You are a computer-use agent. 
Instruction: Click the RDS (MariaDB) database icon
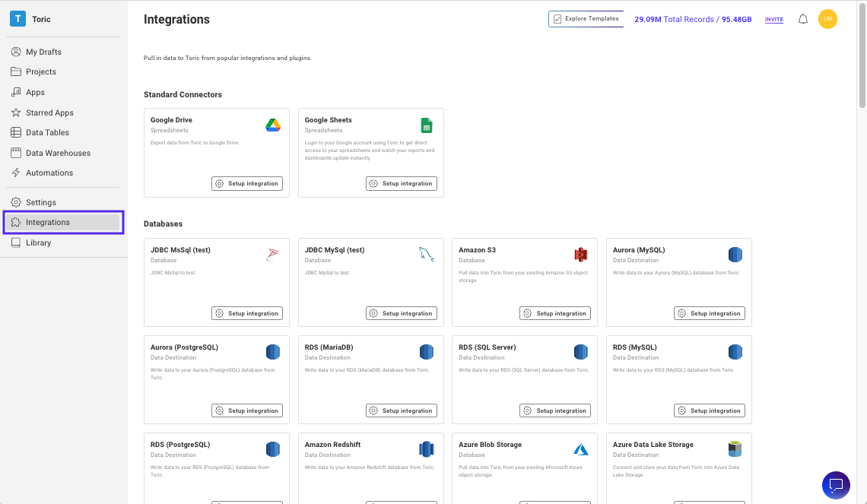click(427, 352)
